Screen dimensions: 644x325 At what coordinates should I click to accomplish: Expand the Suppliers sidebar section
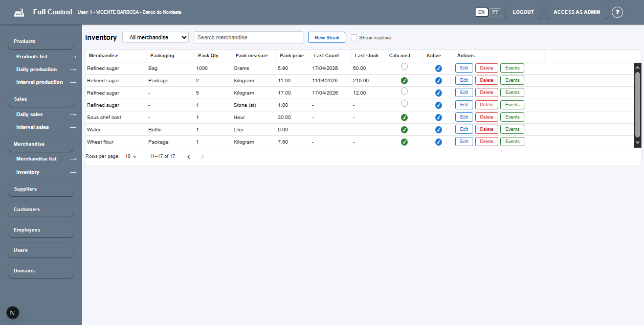pyautogui.click(x=41, y=189)
